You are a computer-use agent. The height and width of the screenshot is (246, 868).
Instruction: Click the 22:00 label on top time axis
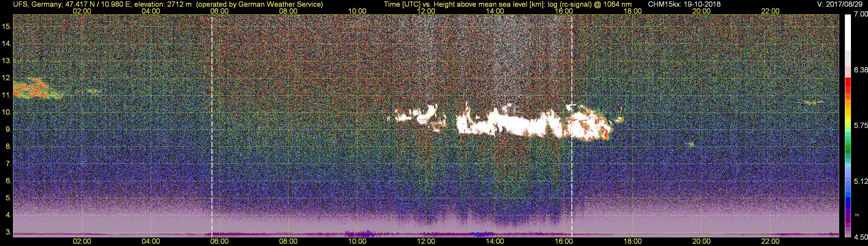point(770,11)
